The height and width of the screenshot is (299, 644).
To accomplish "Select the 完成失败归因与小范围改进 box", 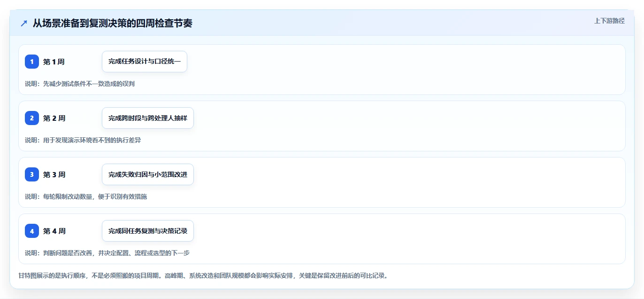I will tap(148, 174).
